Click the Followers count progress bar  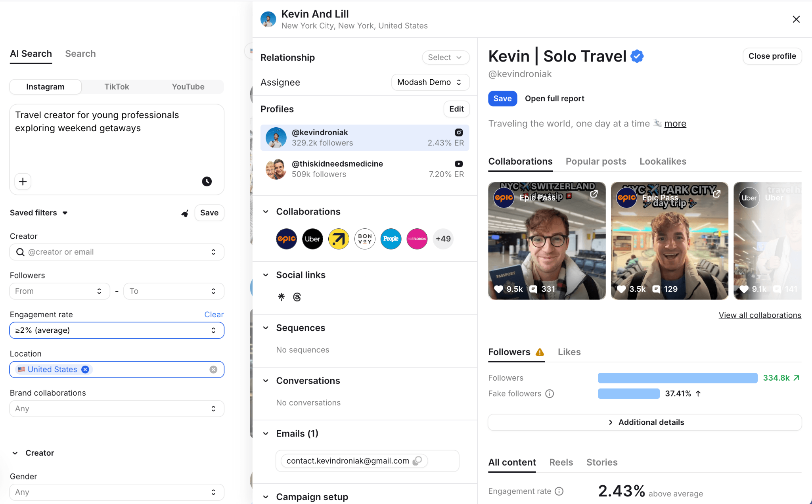(x=677, y=378)
